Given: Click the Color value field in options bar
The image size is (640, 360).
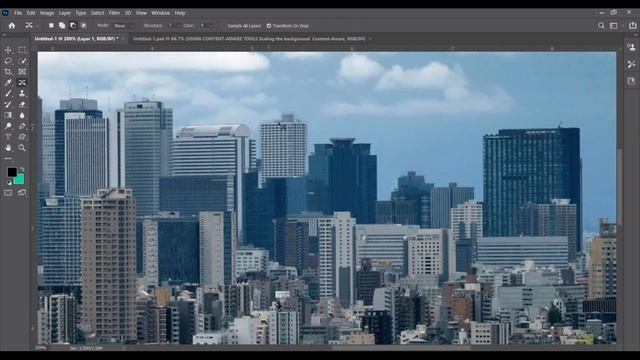Looking at the screenshot, I should pos(202,26).
